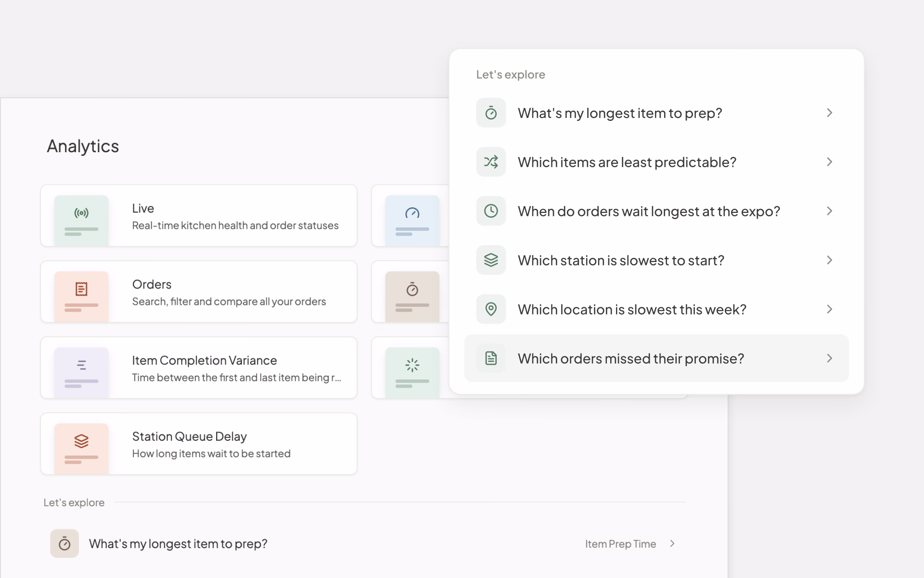Open the Orders analytics card
The height and width of the screenshot is (578, 924).
199,292
